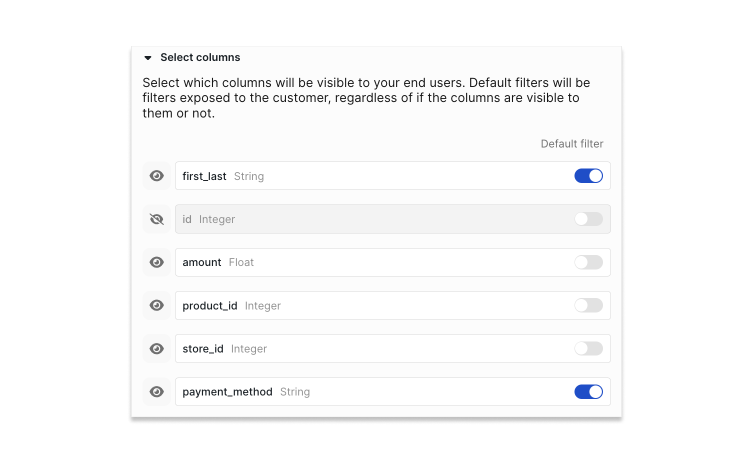Click the String type next to first_last

(249, 176)
